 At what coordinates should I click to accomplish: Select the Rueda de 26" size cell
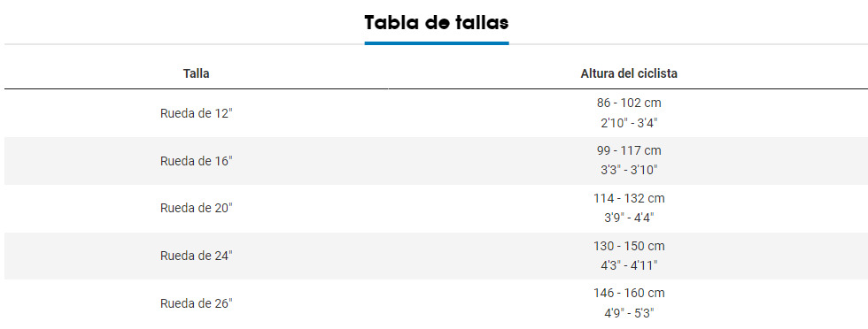197,303
